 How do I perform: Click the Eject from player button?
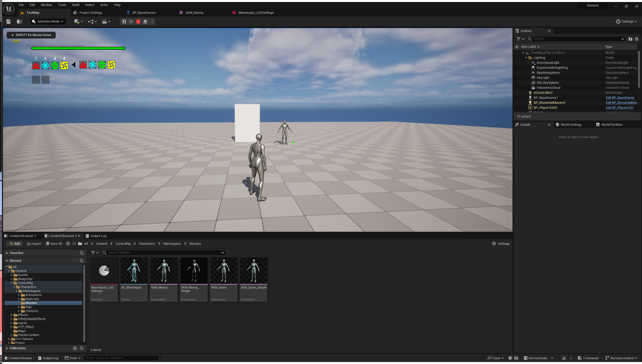145,21
